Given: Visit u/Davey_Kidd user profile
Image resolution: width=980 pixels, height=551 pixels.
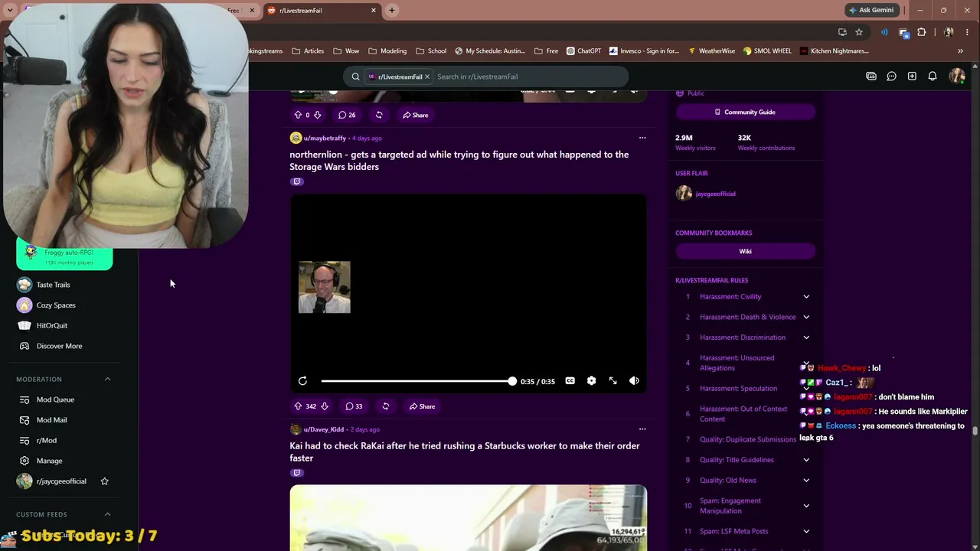Looking at the screenshot, I should point(324,429).
